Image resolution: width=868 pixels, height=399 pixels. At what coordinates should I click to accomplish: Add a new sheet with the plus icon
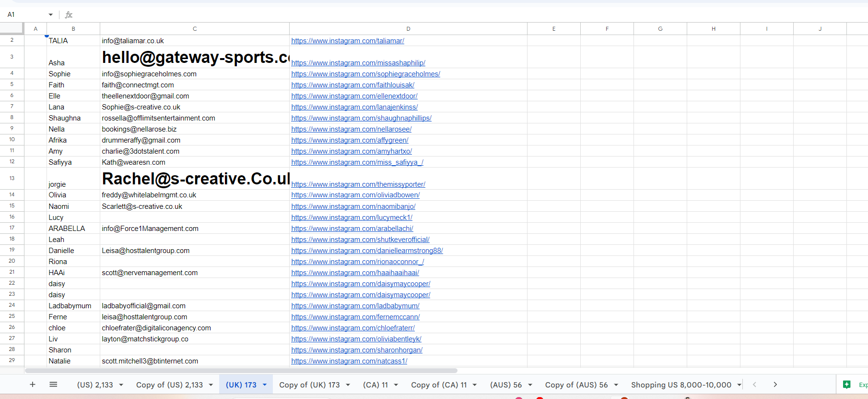click(x=33, y=385)
